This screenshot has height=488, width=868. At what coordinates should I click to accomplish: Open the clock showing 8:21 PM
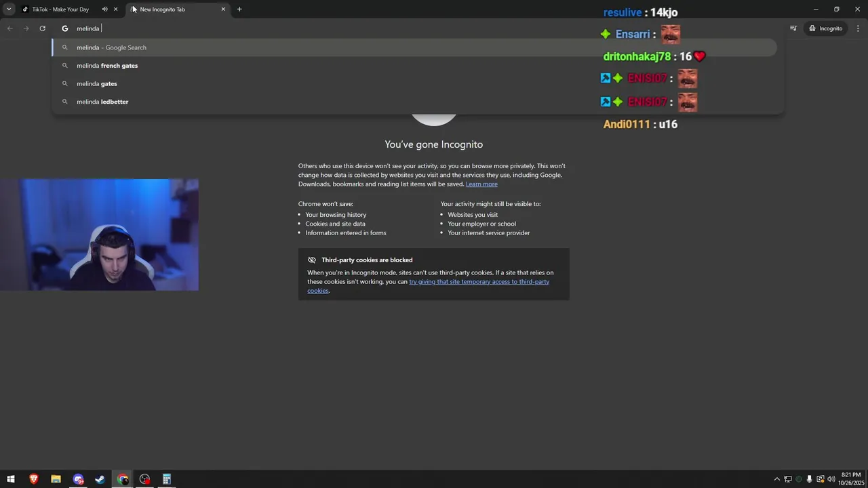coord(850,479)
